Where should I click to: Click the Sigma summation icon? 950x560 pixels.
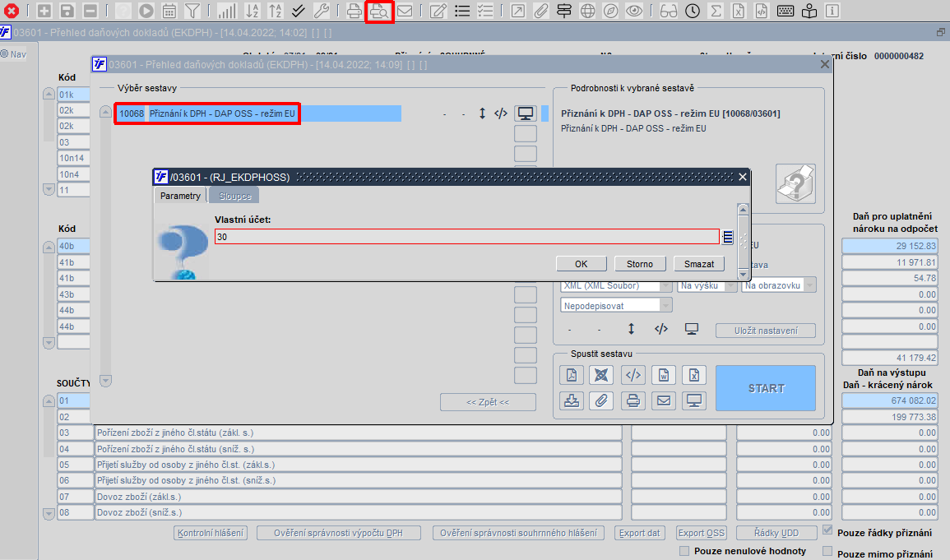point(716,11)
